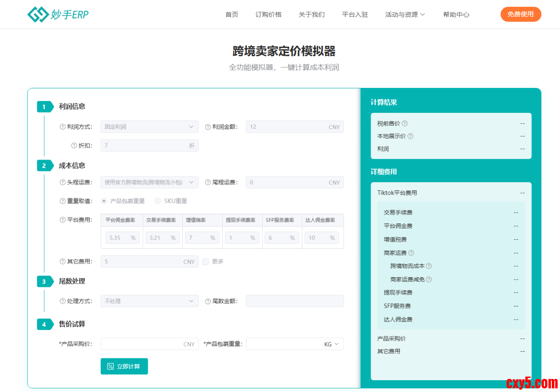Select the 产品包裹重量 radio button
The width and height of the screenshot is (560, 392).
coord(104,201)
